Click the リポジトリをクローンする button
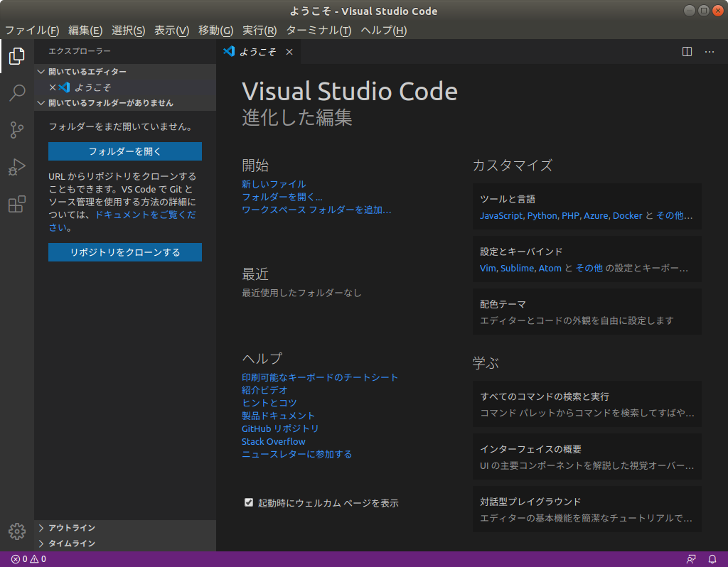Viewport: 728px width, 567px height. pos(125,252)
